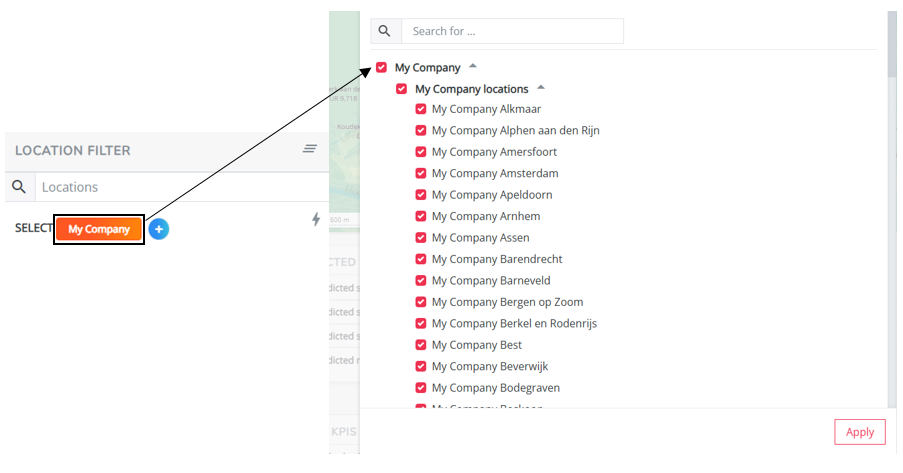The width and height of the screenshot is (903, 473).
Task: Click the Search for input field
Action: click(x=512, y=31)
